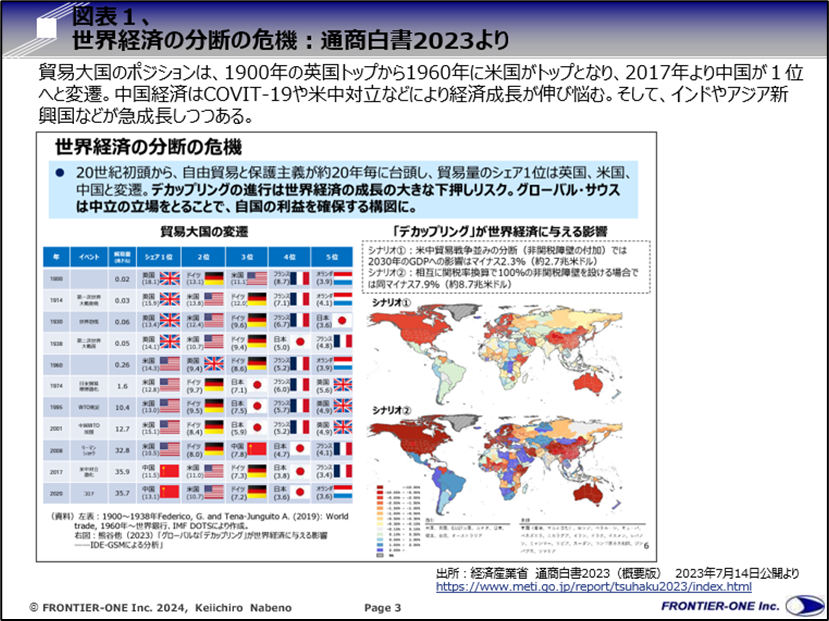829x621 pixels.
Task: Click the 35.9 trade value in the 2017 row
Action: (x=123, y=472)
